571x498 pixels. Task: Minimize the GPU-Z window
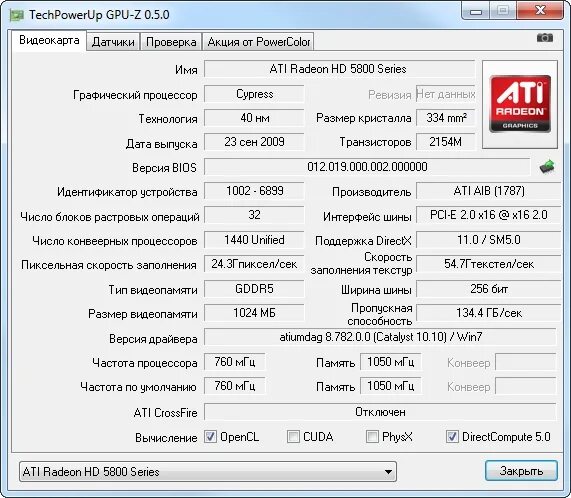[x=476, y=11]
